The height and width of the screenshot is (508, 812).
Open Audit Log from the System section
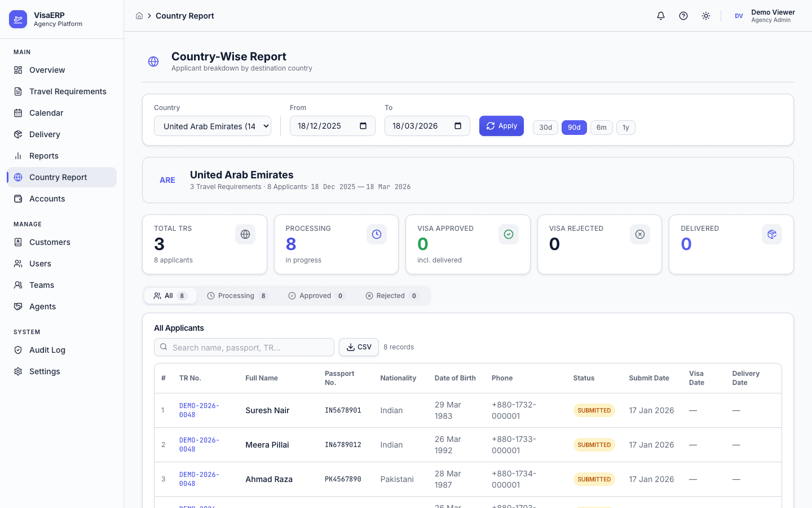[47, 350]
